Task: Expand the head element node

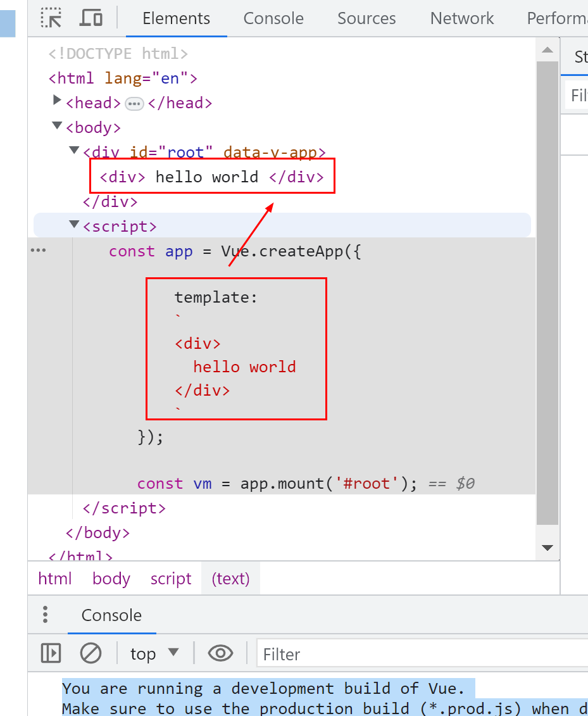Action: pyautogui.click(x=57, y=100)
